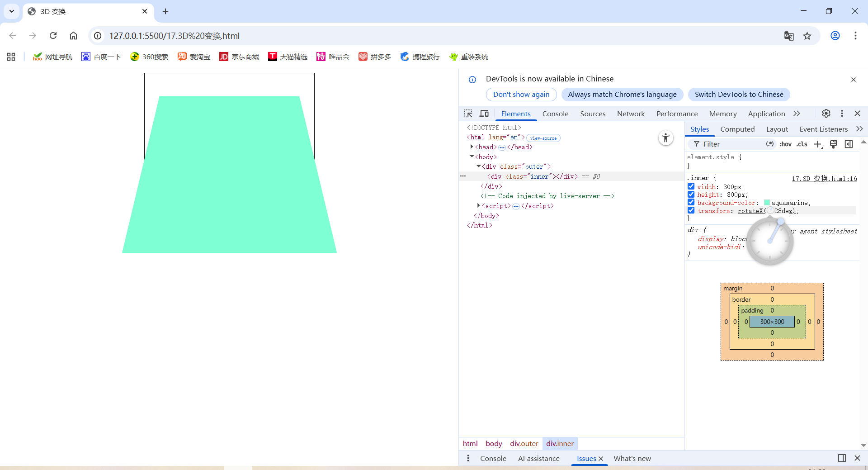This screenshot has width=868, height=470.
Task: Click Always match Chrome's language
Action: pos(622,95)
